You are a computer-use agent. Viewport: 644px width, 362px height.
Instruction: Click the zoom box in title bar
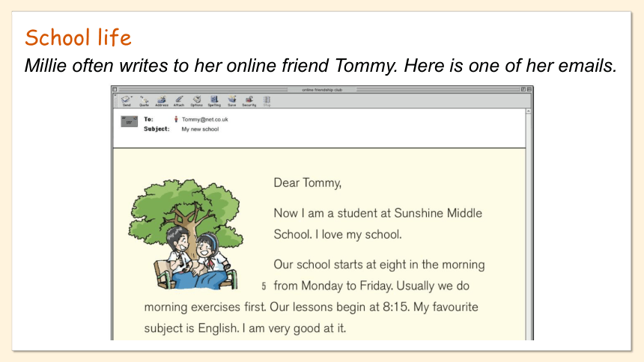point(523,90)
